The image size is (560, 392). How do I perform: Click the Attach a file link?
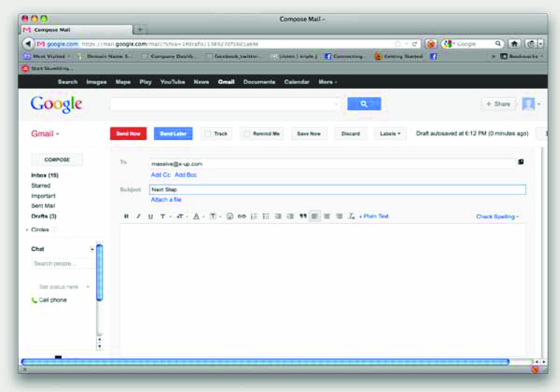(x=166, y=199)
